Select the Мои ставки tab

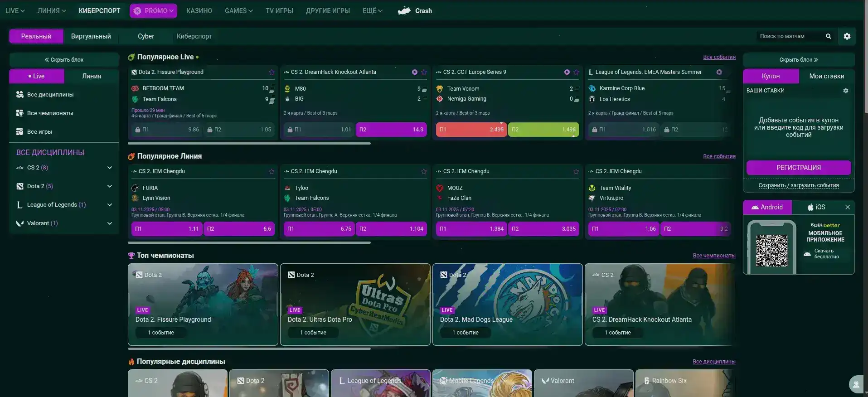[826, 76]
